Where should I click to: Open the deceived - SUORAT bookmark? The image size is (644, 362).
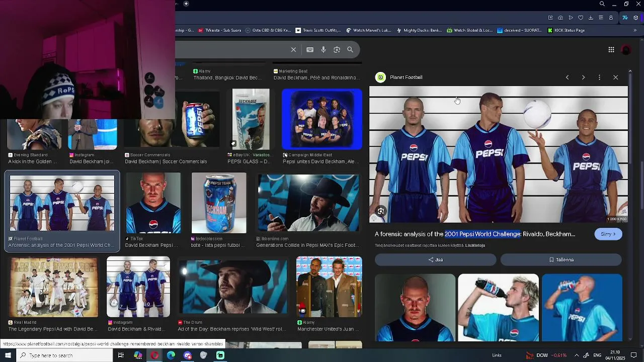(519, 30)
